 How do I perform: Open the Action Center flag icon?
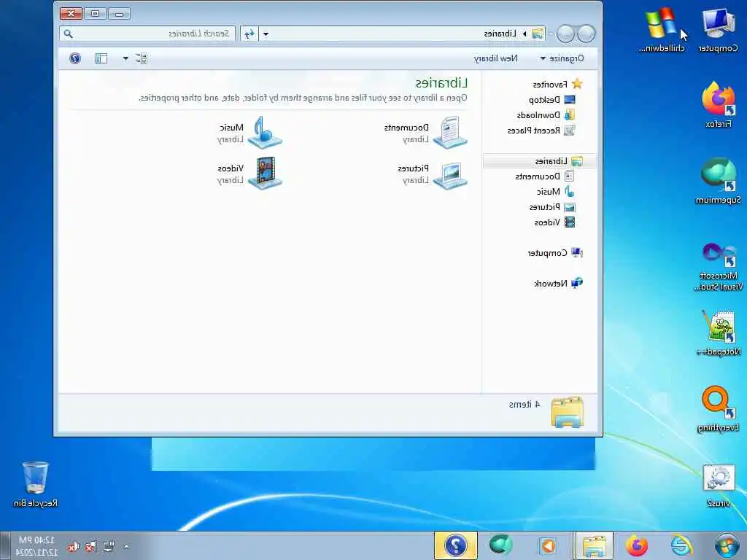90,546
